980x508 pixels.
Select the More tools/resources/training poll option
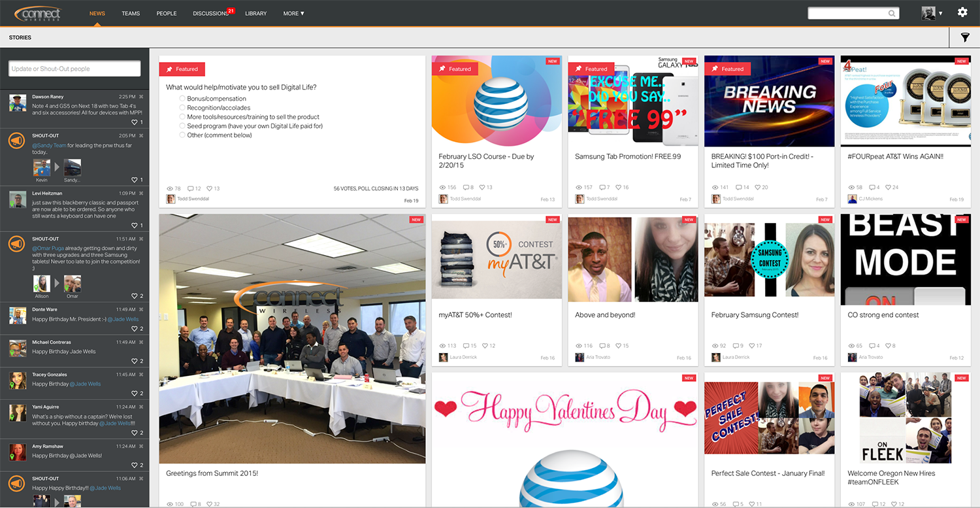click(x=182, y=117)
